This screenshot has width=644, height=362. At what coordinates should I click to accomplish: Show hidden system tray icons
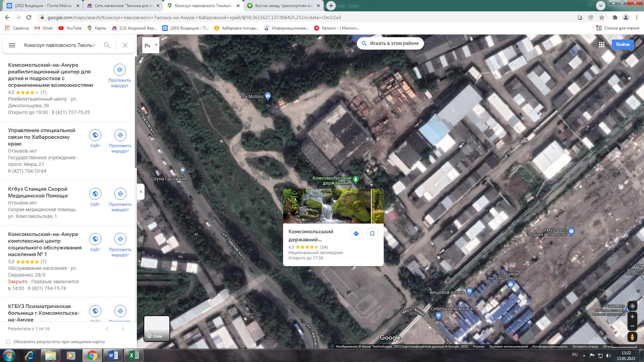584,355
